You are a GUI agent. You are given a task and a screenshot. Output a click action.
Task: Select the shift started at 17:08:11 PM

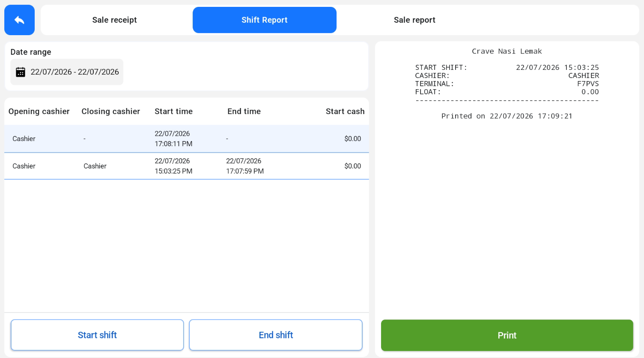[187, 138]
